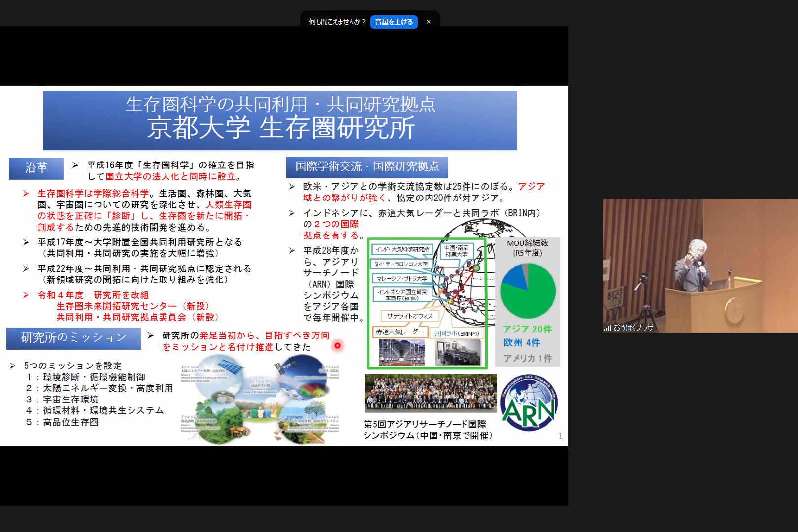Click the タイ・チュラロンコン大学 map label
The image size is (798, 532).
point(401,264)
